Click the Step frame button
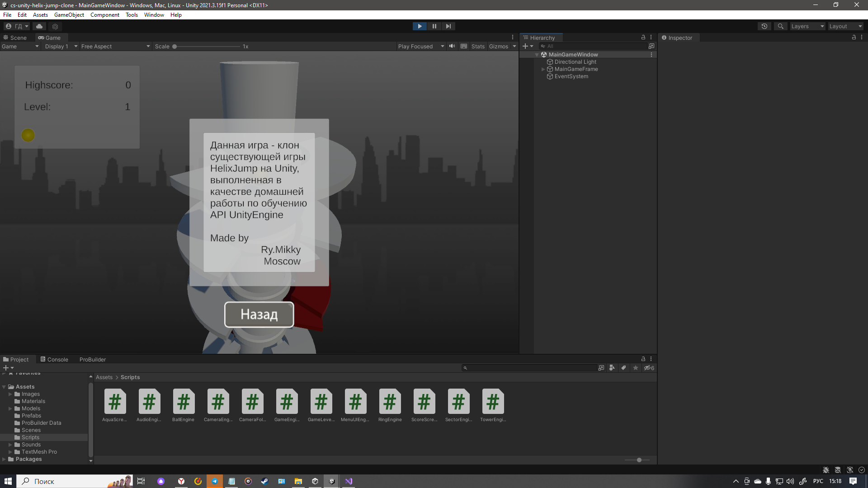868x488 pixels. pyautogui.click(x=448, y=26)
